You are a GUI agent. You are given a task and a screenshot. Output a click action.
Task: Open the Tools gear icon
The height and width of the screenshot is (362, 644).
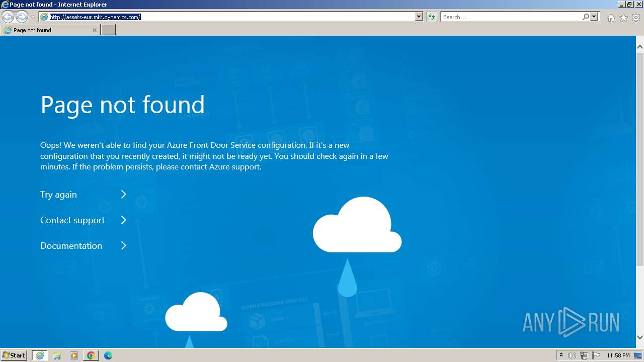pos(636,18)
